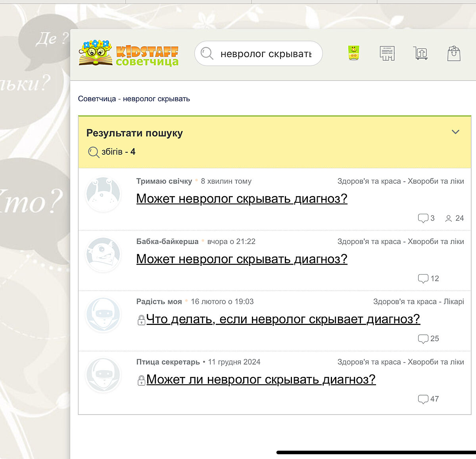Collapse the Результати пошуку panel chevron
The height and width of the screenshot is (459, 476).
click(455, 132)
